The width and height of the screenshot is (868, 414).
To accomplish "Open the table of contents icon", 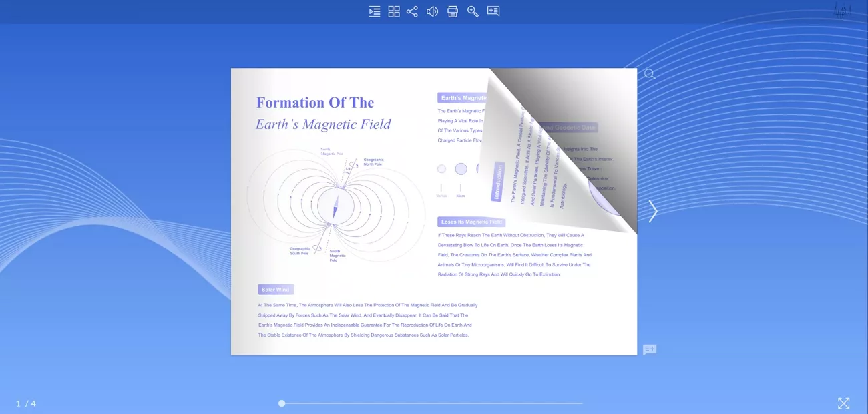I will click(375, 11).
